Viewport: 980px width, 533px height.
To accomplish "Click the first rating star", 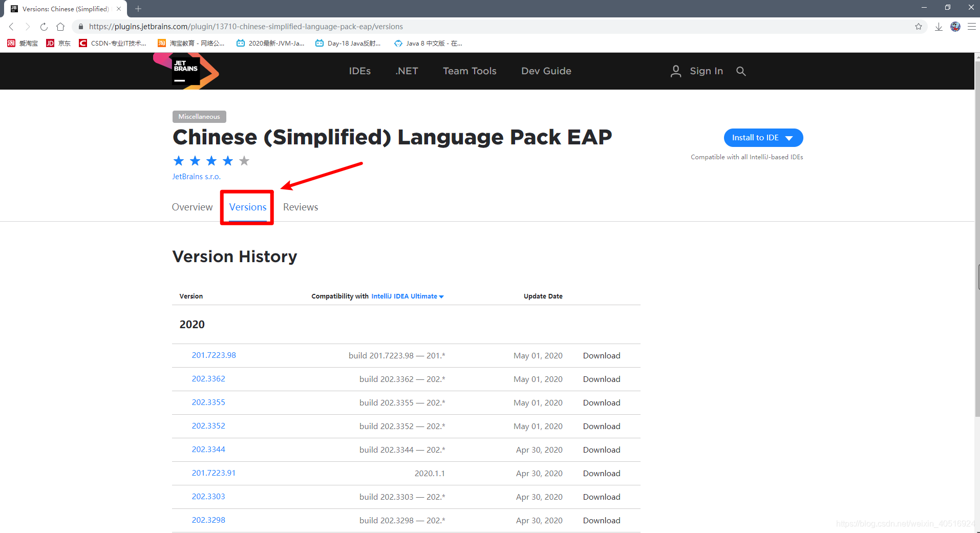I will click(x=179, y=161).
